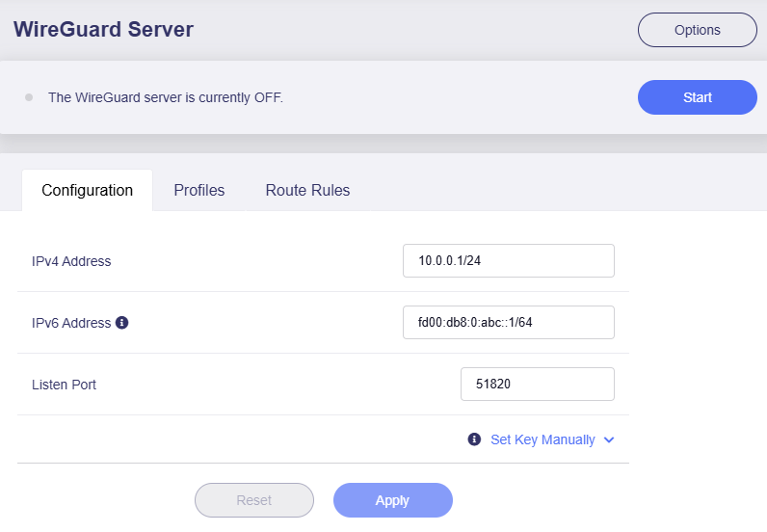Open the Options button menu
The height and width of the screenshot is (532, 767).
click(697, 30)
